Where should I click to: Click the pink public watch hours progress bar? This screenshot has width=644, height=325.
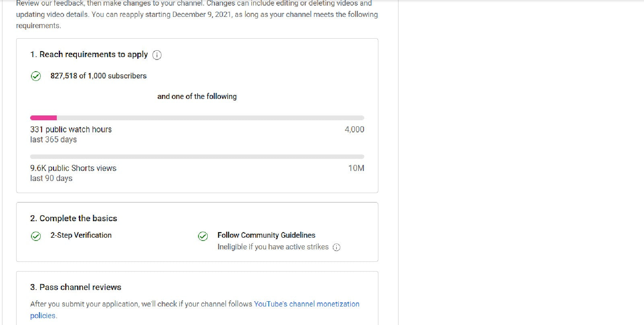coord(43,118)
